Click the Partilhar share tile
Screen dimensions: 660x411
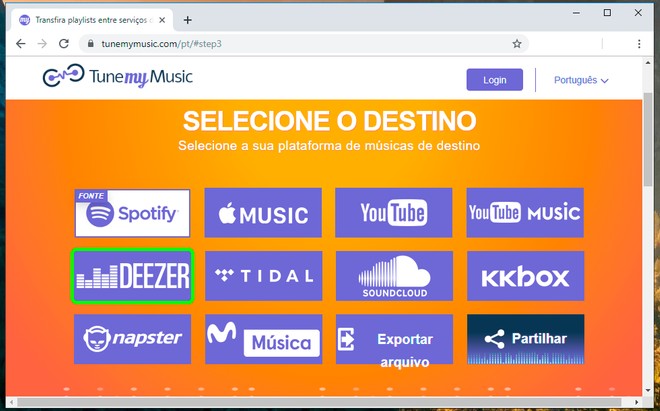525,339
